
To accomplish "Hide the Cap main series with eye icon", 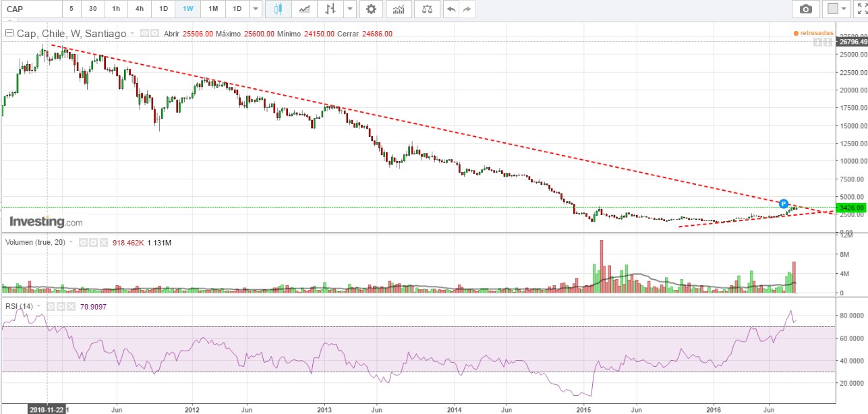I will point(144,33).
